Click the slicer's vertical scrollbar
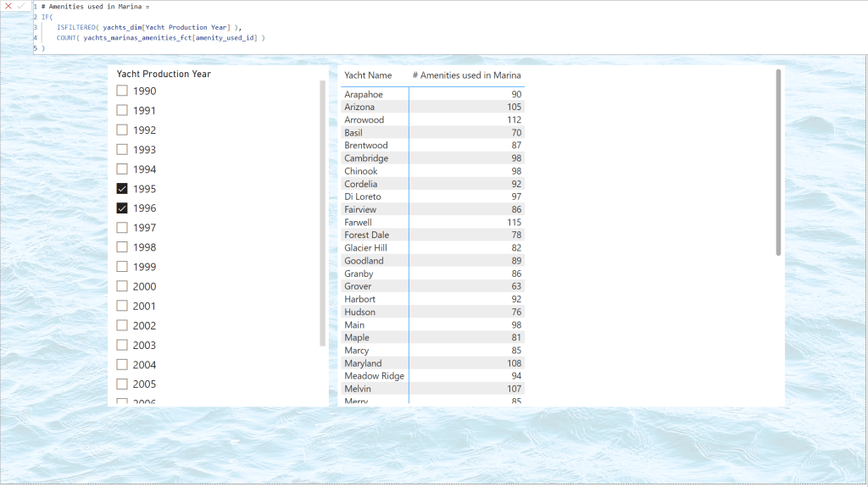Screen dimensions: 868x487 322,212
